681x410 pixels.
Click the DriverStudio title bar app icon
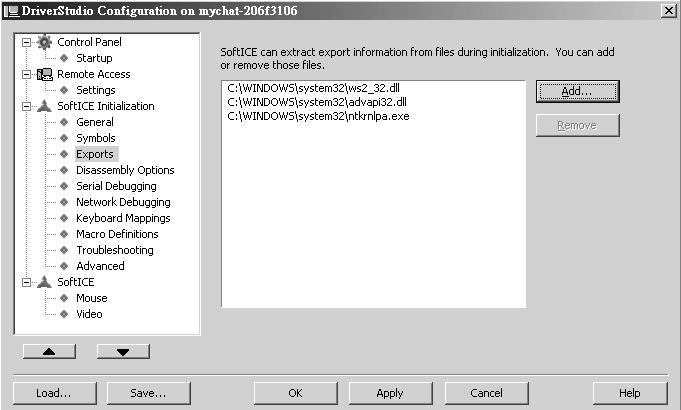point(11,11)
